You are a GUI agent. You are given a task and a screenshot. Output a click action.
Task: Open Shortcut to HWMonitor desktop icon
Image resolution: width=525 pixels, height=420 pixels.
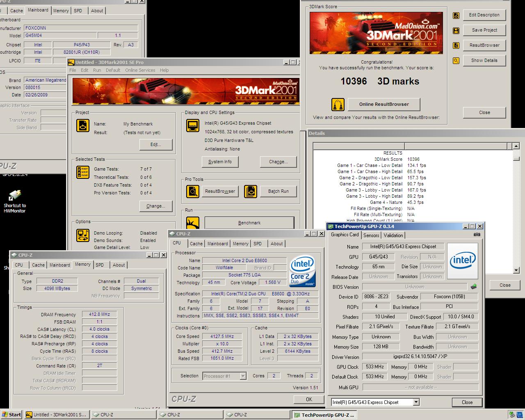point(15,201)
